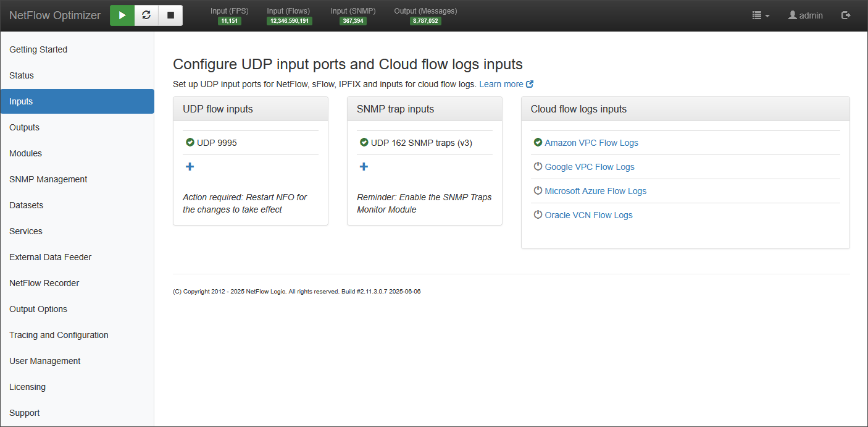This screenshot has height=427, width=868.
Task: Click the Output (Messages) 8,787,052 badge
Action: point(425,21)
